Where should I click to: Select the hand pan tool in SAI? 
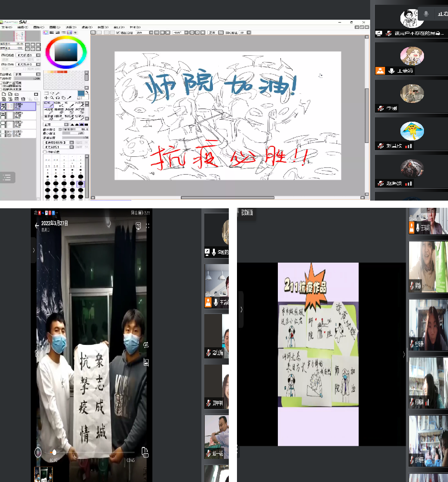[63, 98]
